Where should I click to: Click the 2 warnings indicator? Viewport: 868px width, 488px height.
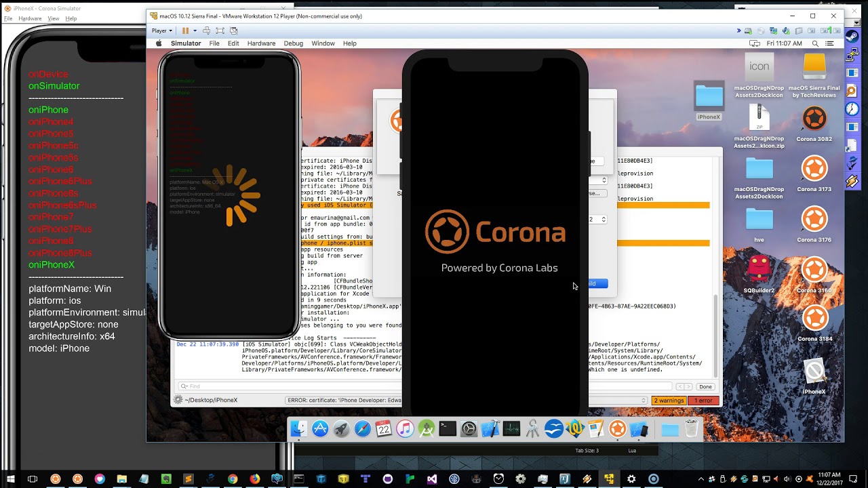(669, 401)
